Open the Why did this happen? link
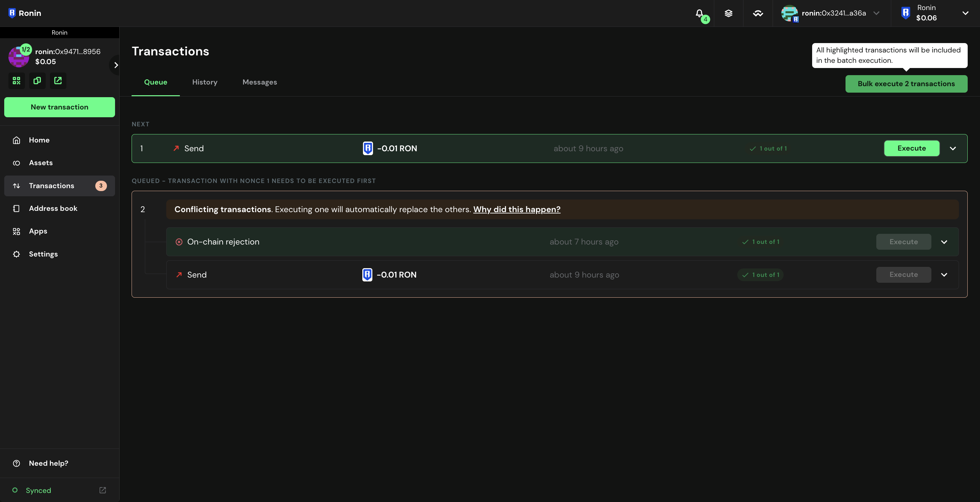This screenshot has width=980, height=502. tap(517, 209)
